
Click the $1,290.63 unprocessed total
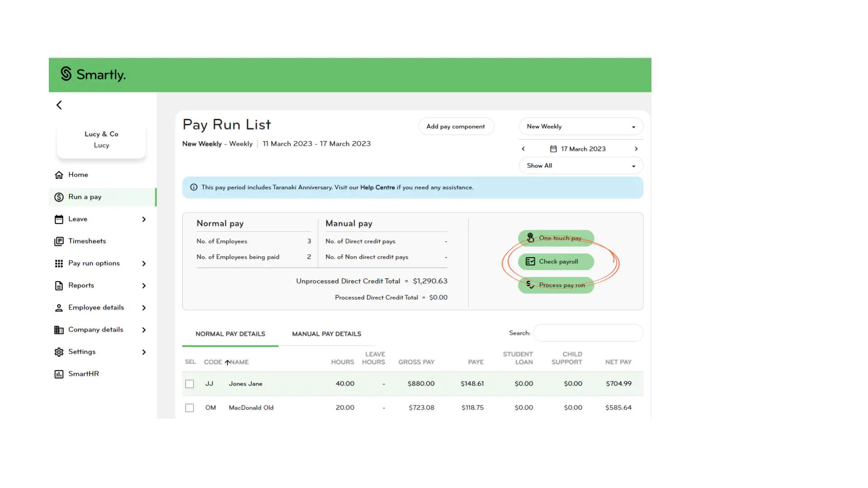430,281
